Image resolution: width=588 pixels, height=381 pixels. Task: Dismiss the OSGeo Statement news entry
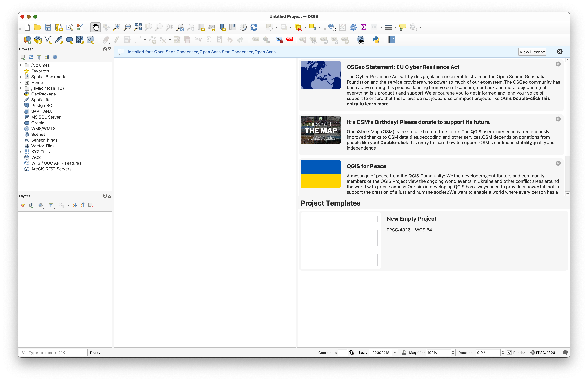pyautogui.click(x=558, y=64)
